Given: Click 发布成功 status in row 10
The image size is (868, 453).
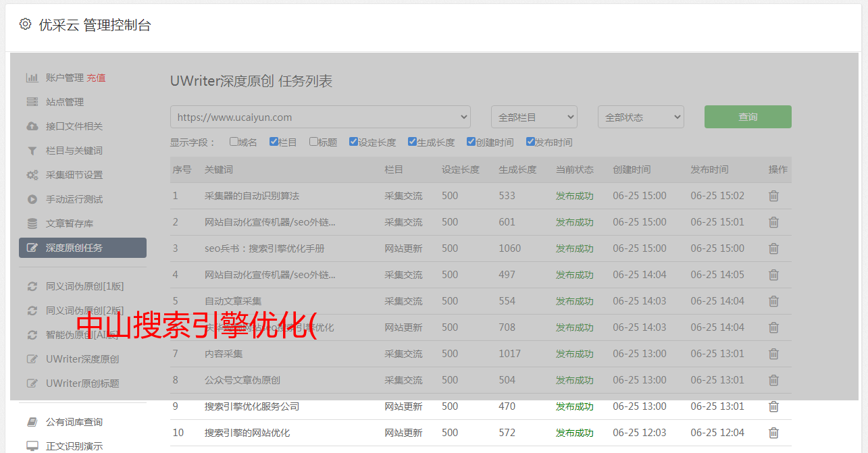Looking at the screenshot, I should pos(575,433).
